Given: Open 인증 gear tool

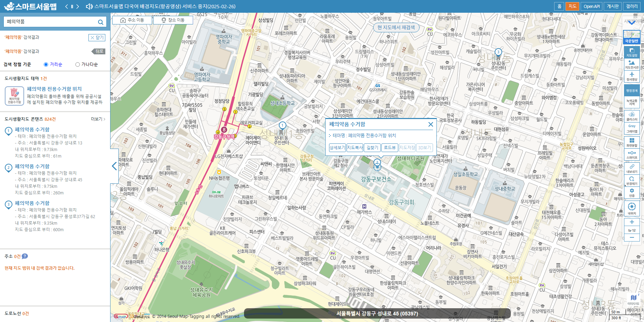Looking at the screenshot, I should [632, 192].
